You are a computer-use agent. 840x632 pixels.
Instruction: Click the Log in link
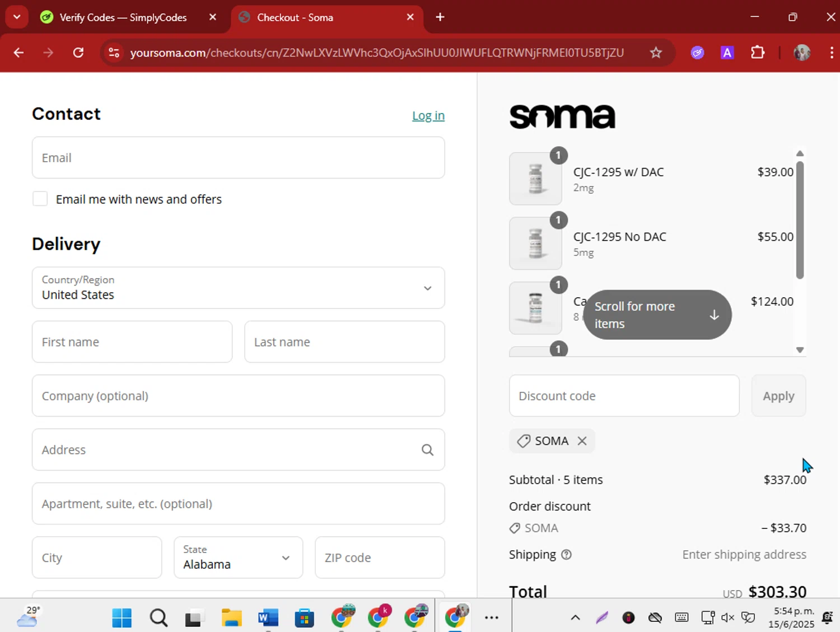coord(428,115)
